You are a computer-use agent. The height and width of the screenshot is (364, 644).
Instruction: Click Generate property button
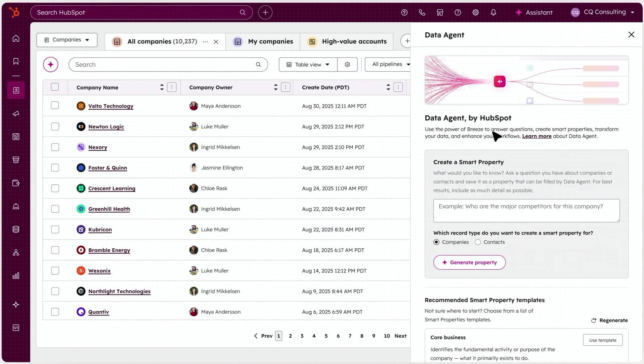[x=469, y=262]
